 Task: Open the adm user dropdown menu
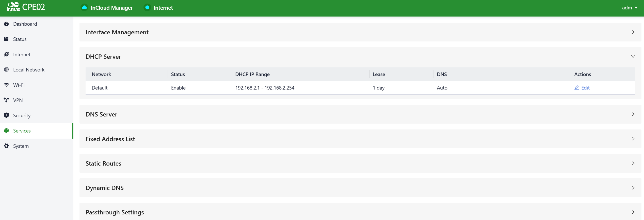tap(630, 8)
